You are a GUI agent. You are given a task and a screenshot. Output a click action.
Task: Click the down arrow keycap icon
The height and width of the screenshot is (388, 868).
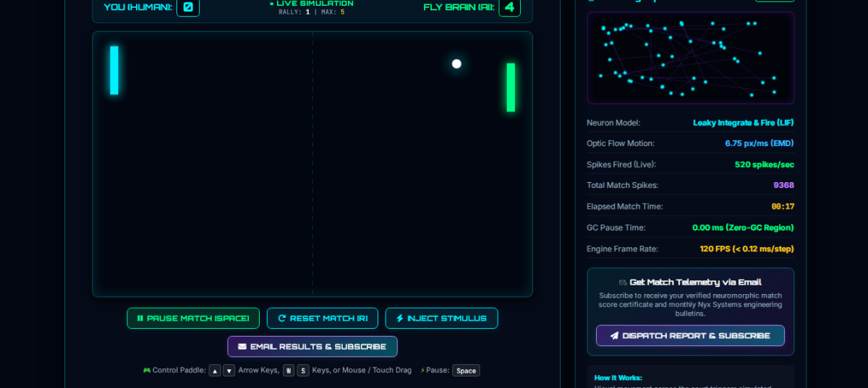tap(229, 371)
